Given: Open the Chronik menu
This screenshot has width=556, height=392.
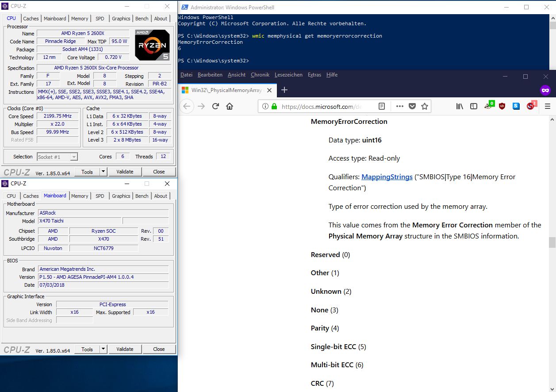Looking at the screenshot, I should point(260,75).
